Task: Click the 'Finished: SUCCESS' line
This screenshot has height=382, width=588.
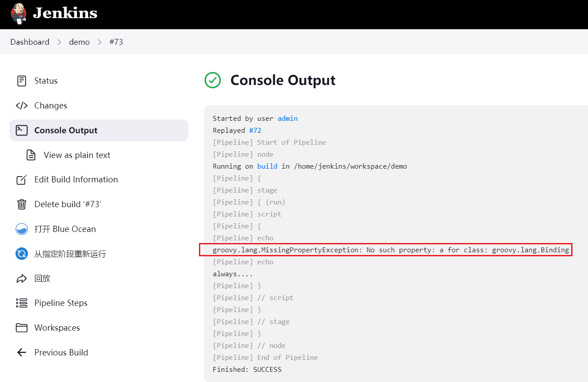Action: tap(247, 370)
